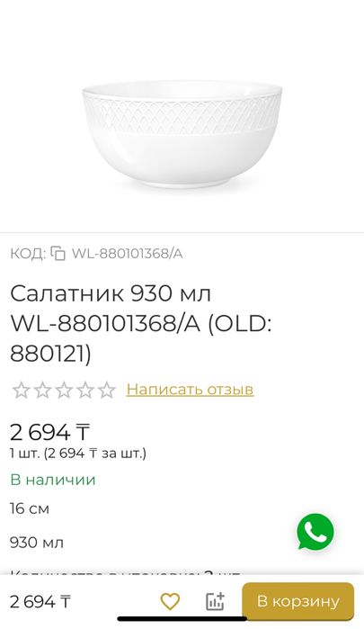Tap the price in the bottom bar
The width and height of the screenshot is (364, 629).
pyautogui.click(x=40, y=602)
